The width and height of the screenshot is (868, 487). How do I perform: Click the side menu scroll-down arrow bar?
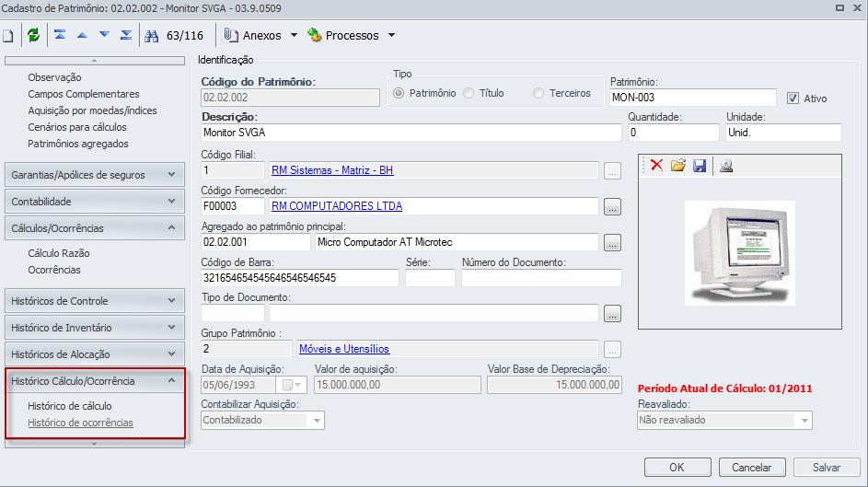point(95,444)
